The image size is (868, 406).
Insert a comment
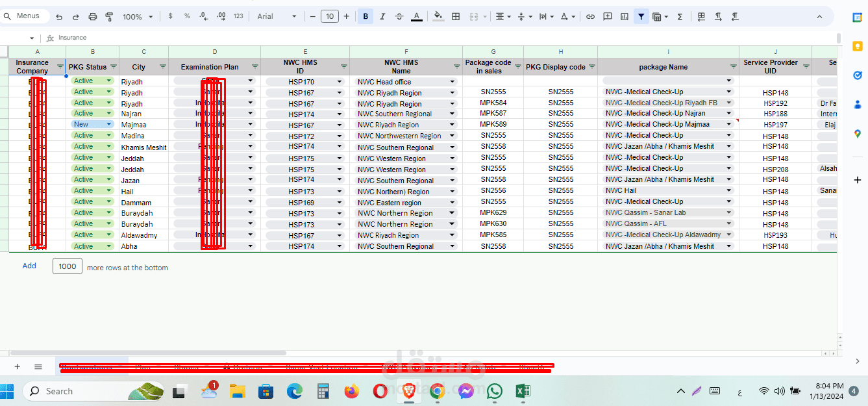coord(608,16)
